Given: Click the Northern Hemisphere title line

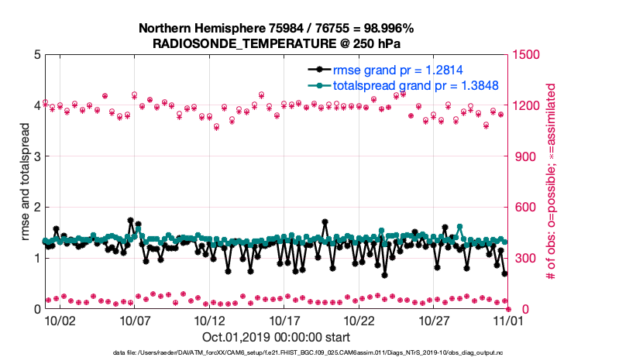Looking at the screenshot, I should click(x=276, y=29).
